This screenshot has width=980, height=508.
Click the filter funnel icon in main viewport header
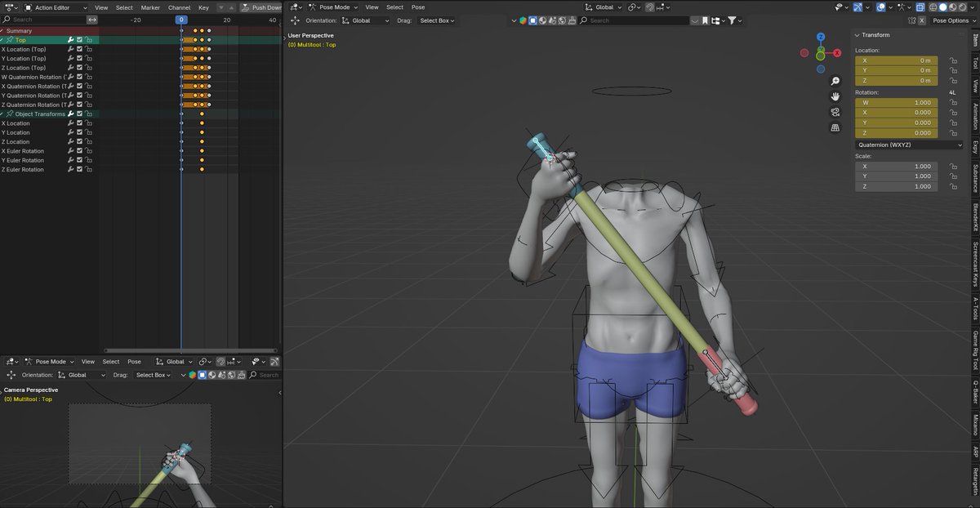[731, 20]
